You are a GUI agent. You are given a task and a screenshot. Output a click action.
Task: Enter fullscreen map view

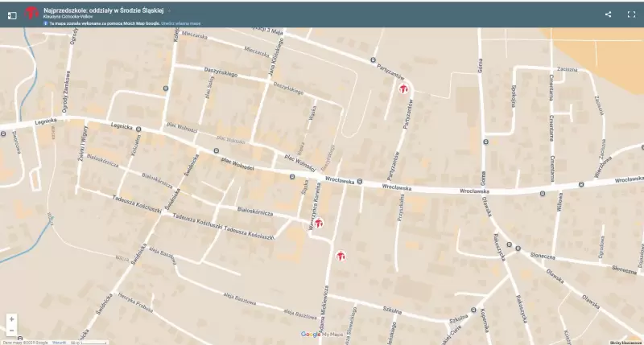click(x=631, y=14)
